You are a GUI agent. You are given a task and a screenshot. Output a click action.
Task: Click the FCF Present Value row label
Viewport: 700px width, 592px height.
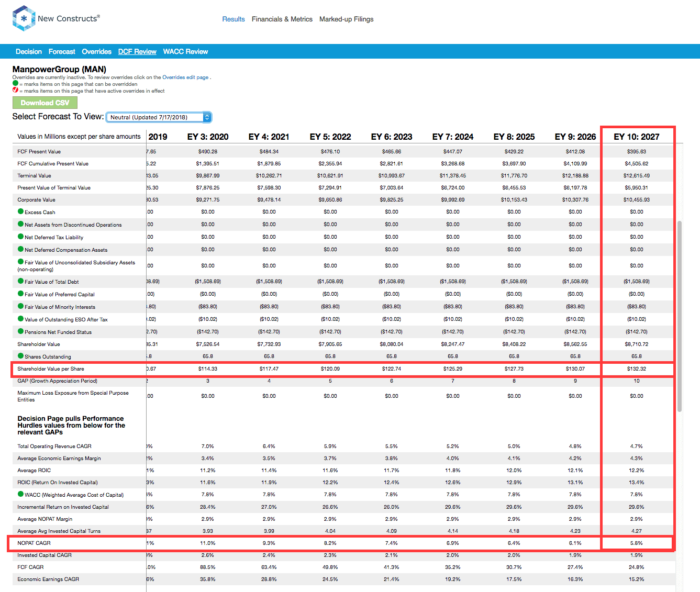coord(39,151)
